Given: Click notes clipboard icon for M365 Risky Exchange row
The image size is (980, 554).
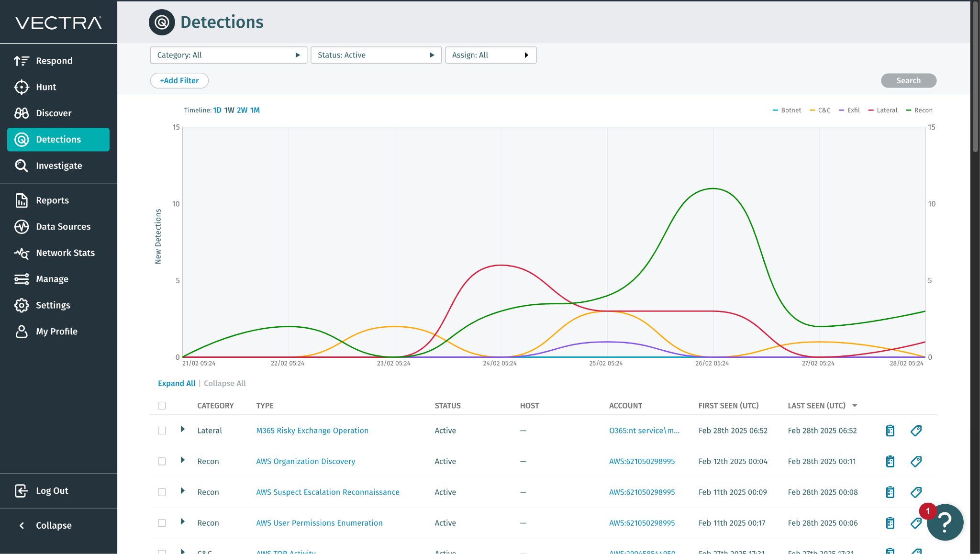Looking at the screenshot, I should [890, 431].
